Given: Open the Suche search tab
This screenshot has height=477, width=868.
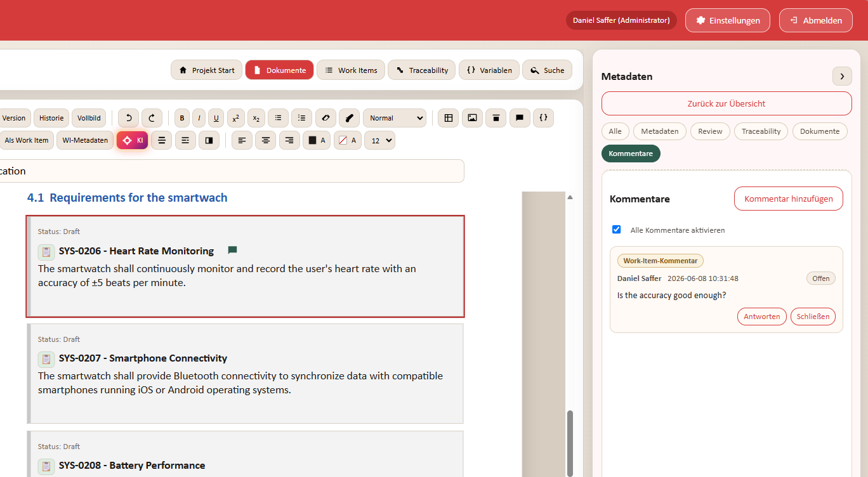Looking at the screenshot, I should point(547,70).
